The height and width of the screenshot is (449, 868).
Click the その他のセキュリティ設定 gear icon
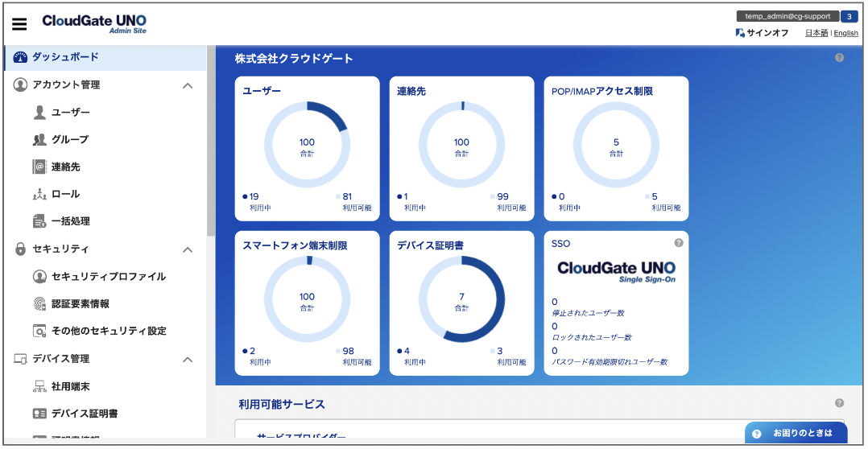pyautogui.click(x=39, y=332)
